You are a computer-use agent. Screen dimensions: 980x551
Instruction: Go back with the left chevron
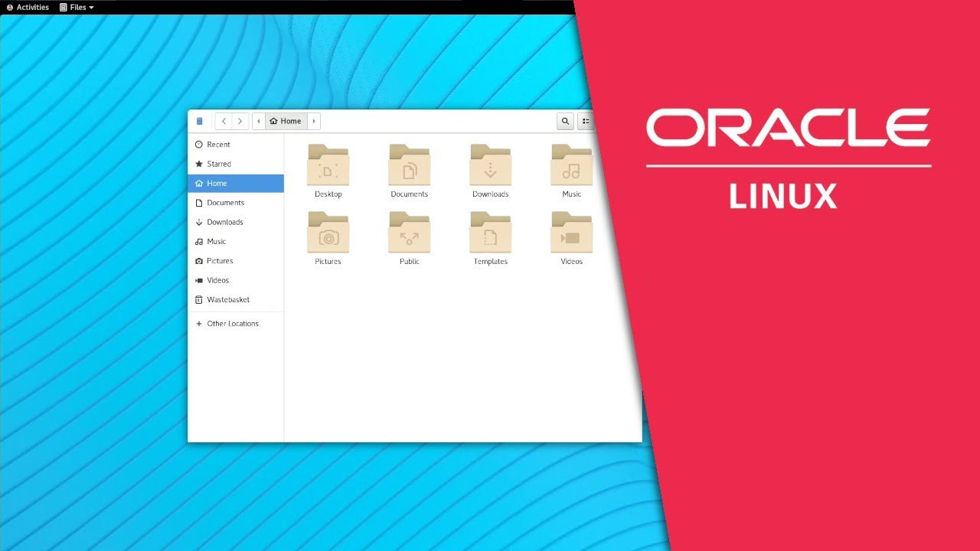[224, 121]
